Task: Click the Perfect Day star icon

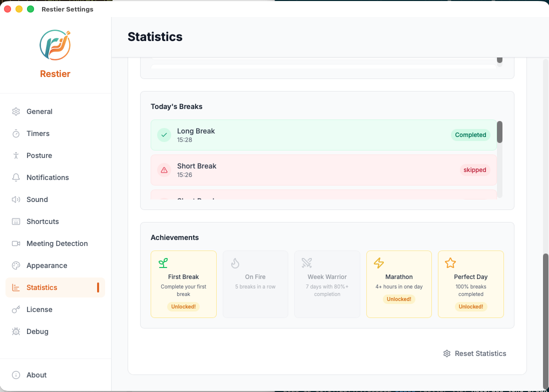Action: click(x=450, y=263)
